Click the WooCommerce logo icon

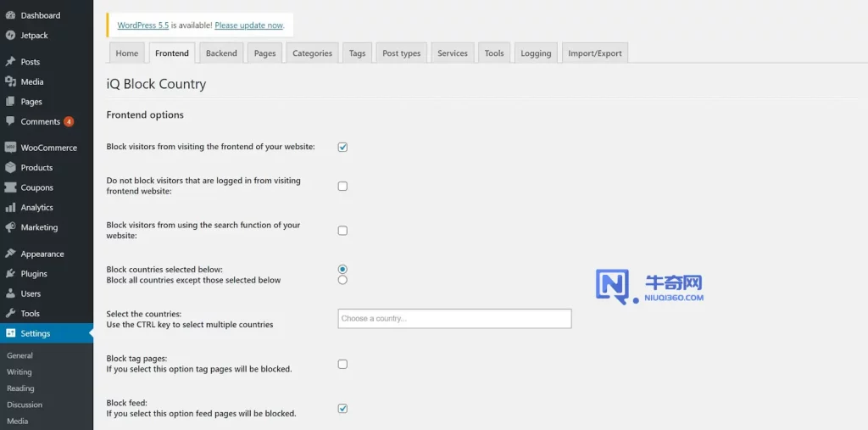[10, 148]
